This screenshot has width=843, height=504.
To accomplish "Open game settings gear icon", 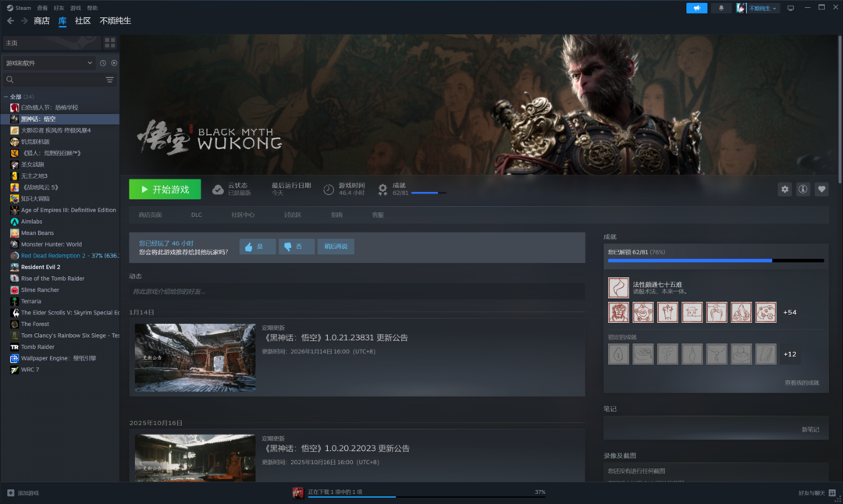I will click(784, 189).
